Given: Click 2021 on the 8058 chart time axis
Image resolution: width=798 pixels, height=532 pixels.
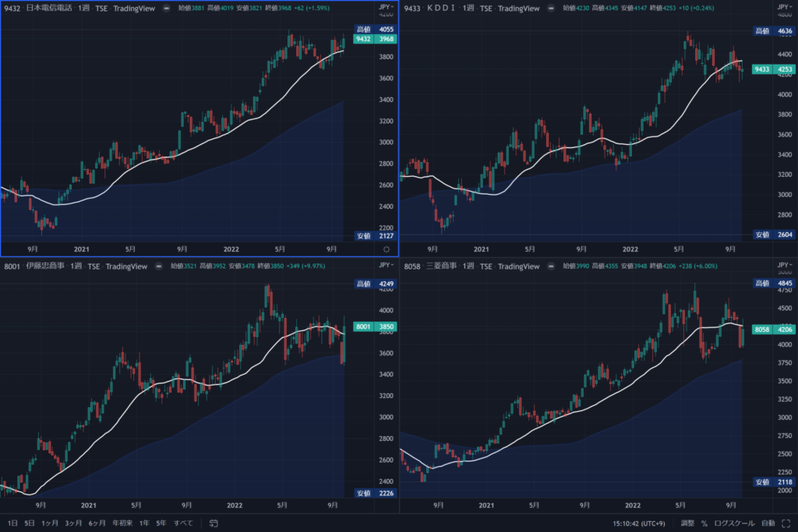Looking at the screenshot, I should (x=486, y=505).
